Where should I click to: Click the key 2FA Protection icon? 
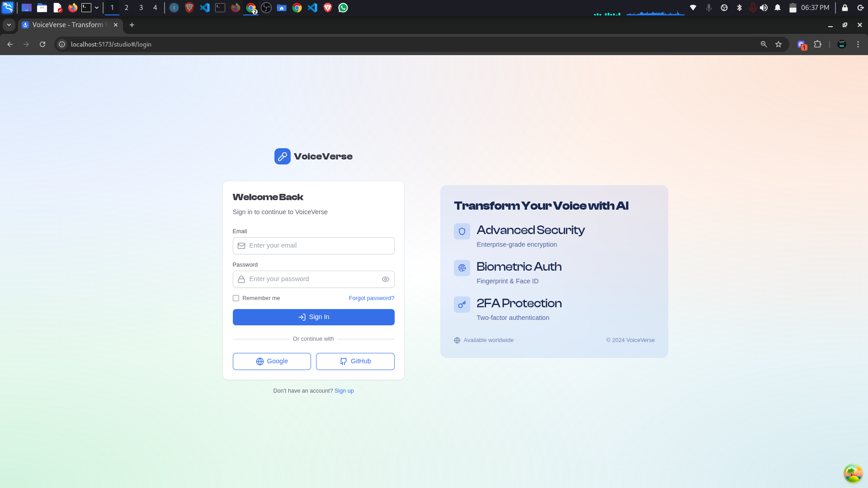(x=462, y=305)
